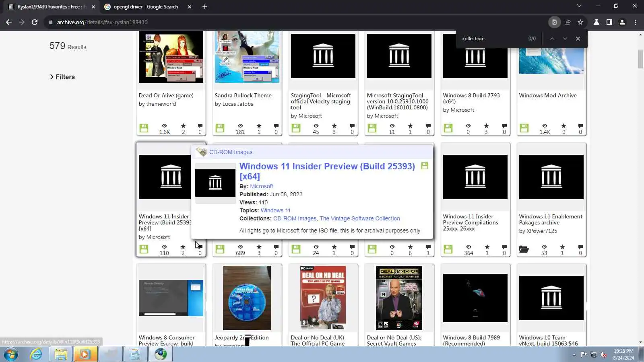Open themeworld author on Dead Or Alive card

161,104
